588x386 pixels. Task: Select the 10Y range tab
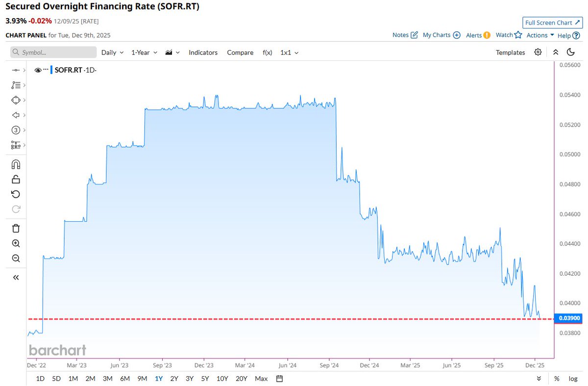(x=222, y=379)
